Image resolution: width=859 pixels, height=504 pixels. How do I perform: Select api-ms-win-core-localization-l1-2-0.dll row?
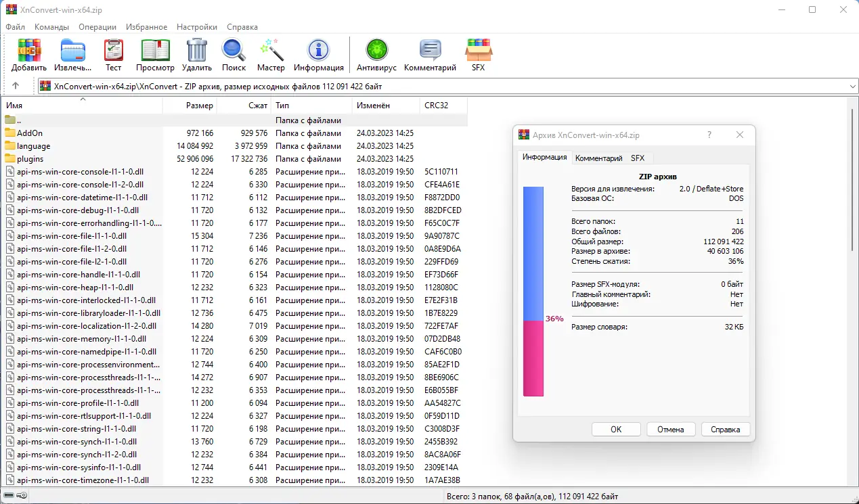pos(234,326)
